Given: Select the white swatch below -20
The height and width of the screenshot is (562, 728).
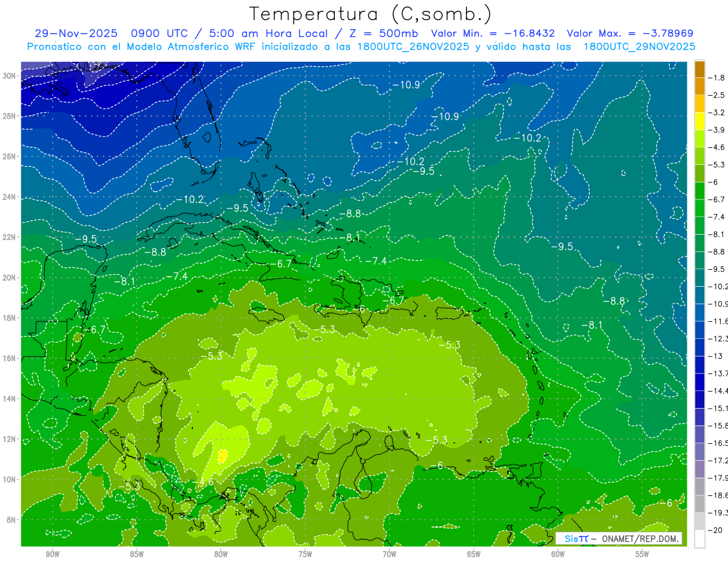Looking at the screenshot, I should pos(699,538).
